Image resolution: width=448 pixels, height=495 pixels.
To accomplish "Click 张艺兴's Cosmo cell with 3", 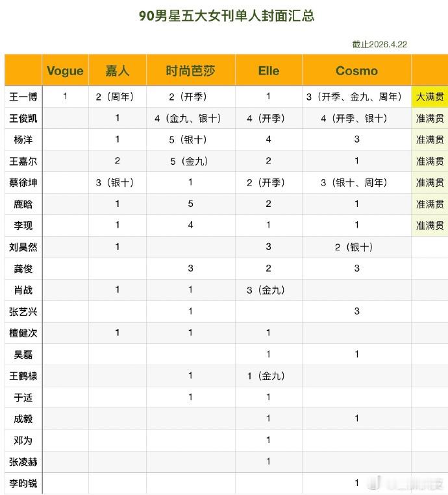I will pos(356,311).
